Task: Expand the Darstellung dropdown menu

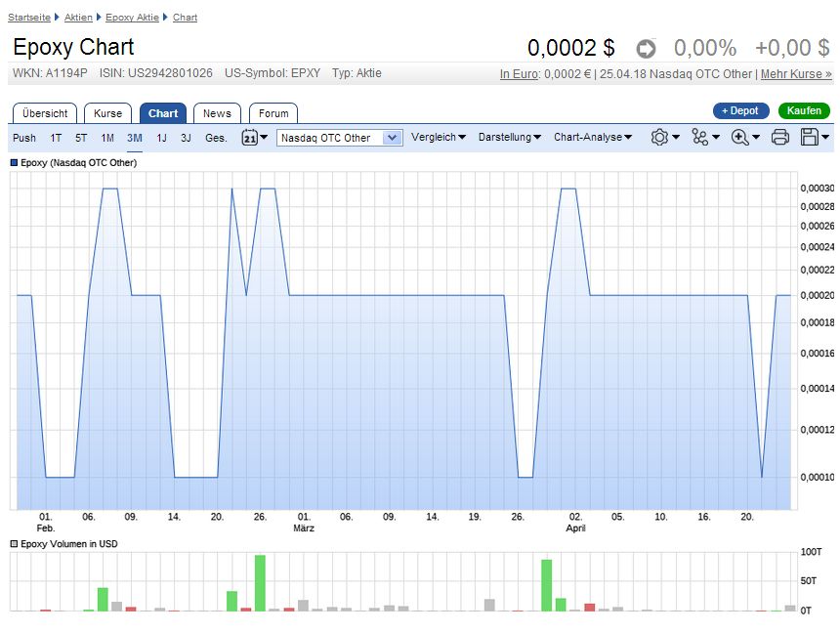Action: coord(510,137)
